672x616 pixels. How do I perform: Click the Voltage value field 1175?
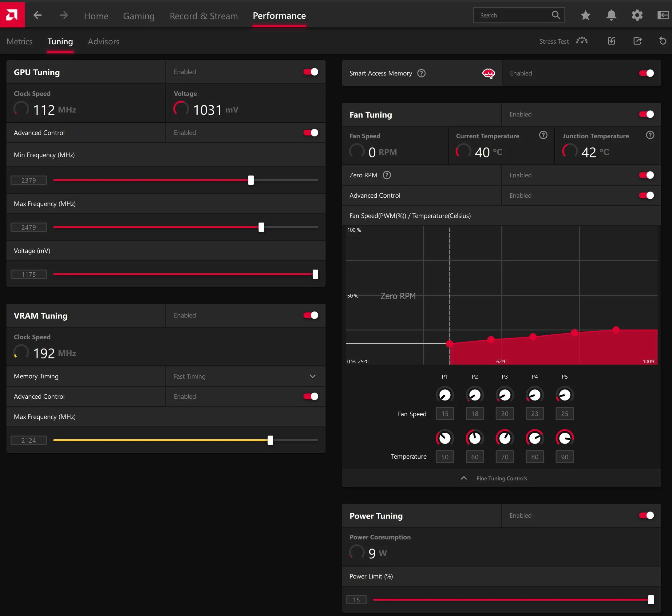click(x=29, y=274)
